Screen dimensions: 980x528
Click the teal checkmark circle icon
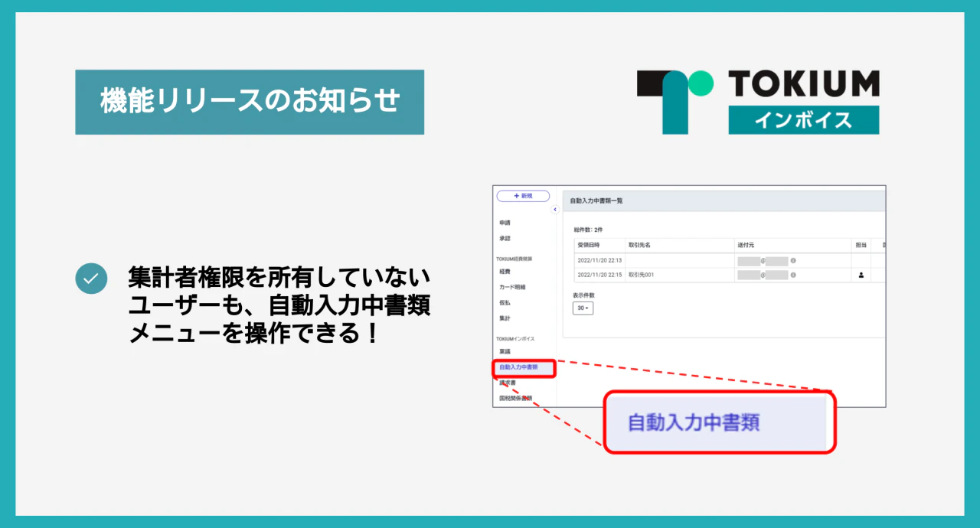(91, 279)
